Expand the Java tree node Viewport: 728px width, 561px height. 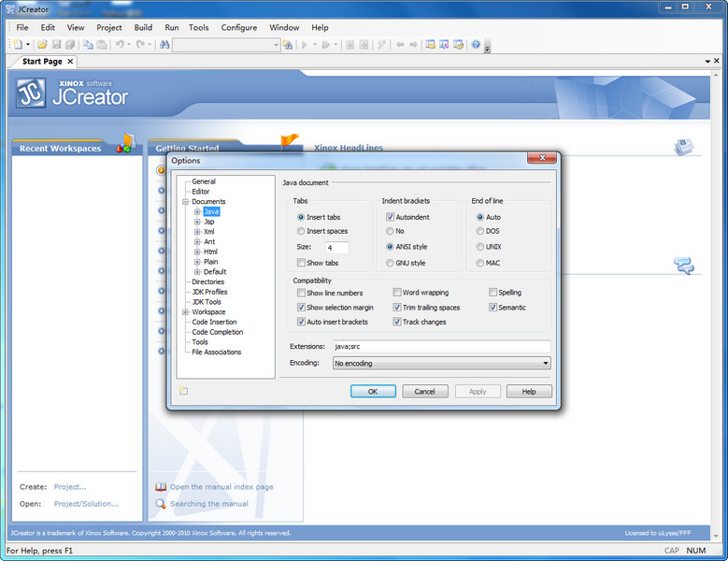tap(197, 211)
